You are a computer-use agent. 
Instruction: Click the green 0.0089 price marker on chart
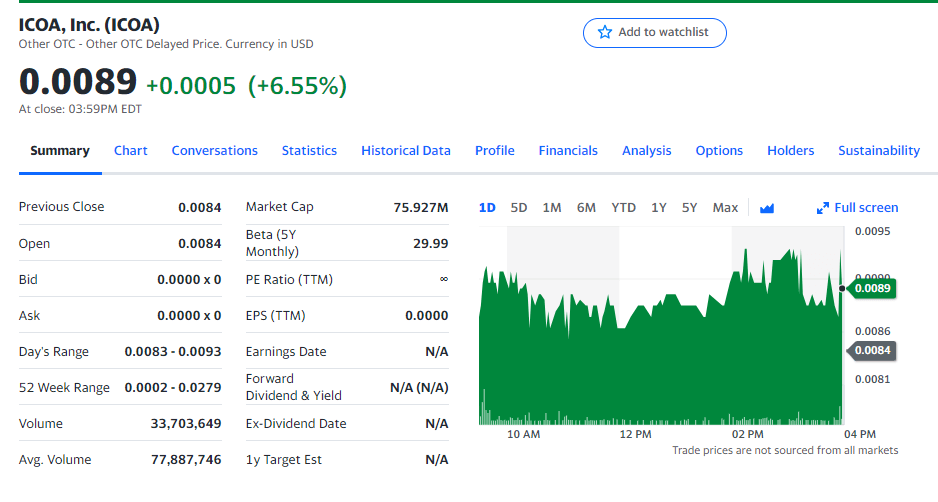[872, 288]
